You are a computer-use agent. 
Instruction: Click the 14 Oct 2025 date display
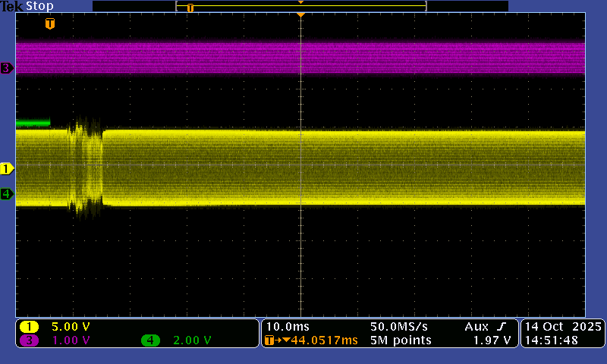click(562, 326)
